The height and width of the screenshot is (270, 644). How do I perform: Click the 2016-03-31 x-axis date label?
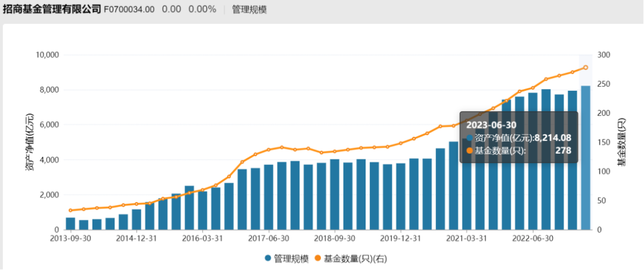tap(202, 238)
